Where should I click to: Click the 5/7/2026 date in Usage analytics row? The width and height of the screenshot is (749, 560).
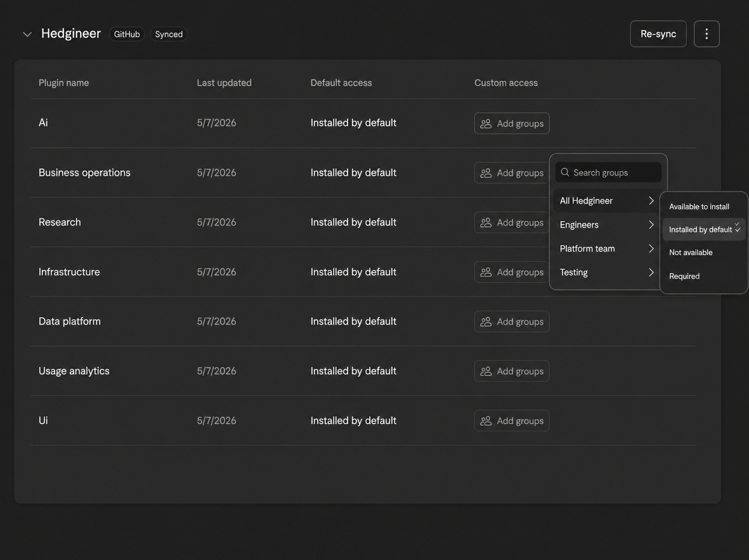pos(216,371)
